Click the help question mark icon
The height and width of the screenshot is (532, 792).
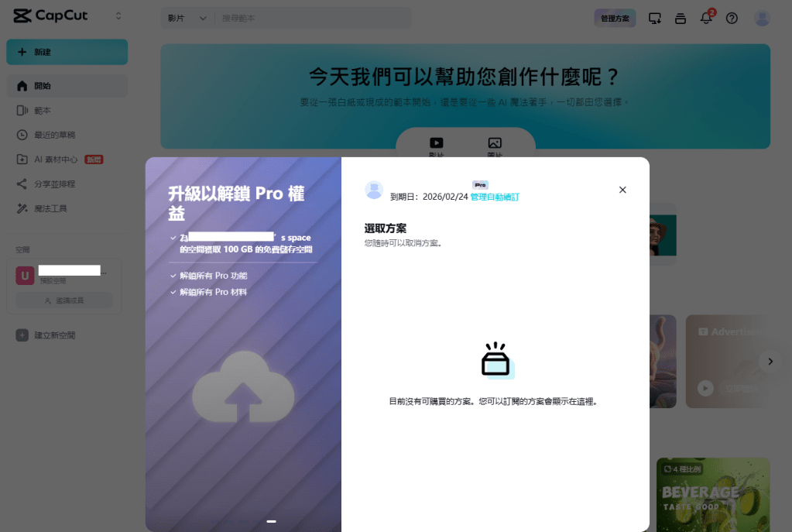(x=732, y=18)
